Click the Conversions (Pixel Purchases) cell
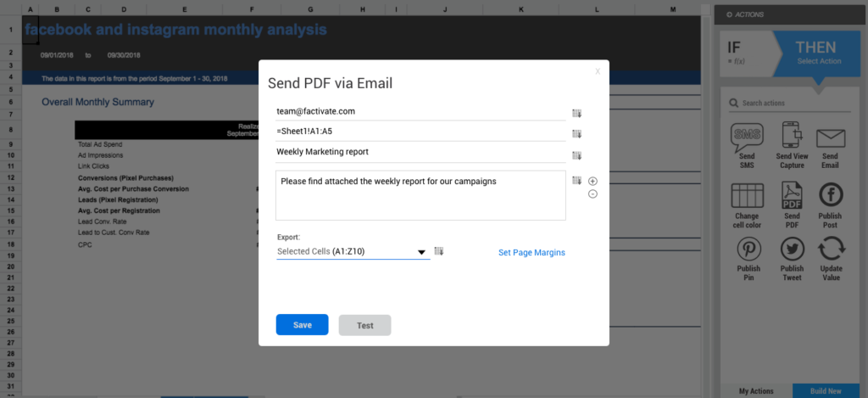This screenshot has width=868, height=398. pos(125,178)
